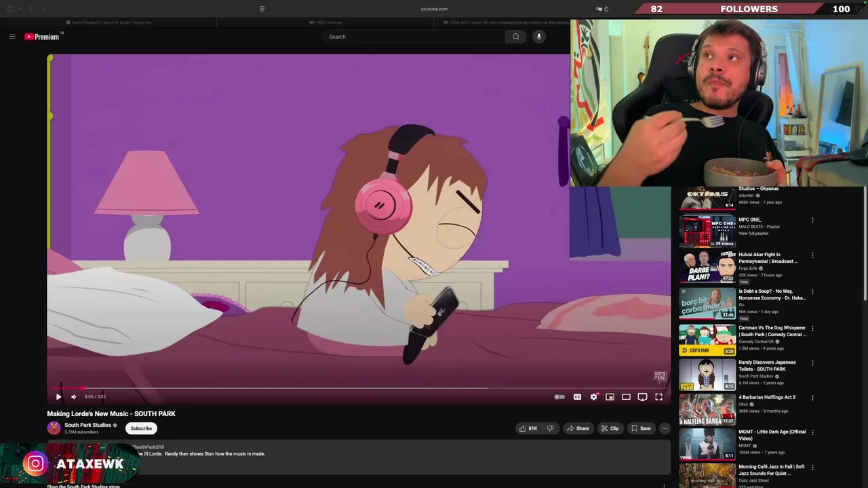Open options menu for Cartman Dog Whisperer
Image resolution: width=868 pixels, height=488 pixels.
[x=812, y=329]
